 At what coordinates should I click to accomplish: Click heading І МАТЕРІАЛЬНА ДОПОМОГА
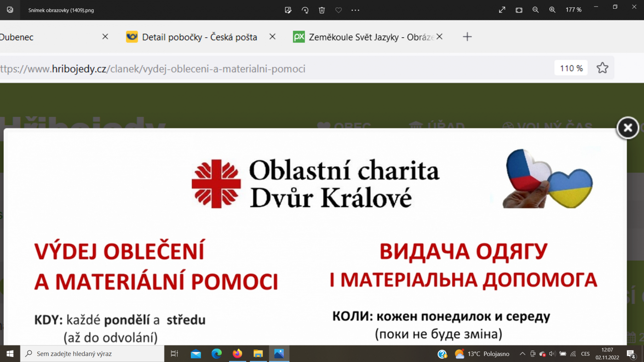pos(464,280)
